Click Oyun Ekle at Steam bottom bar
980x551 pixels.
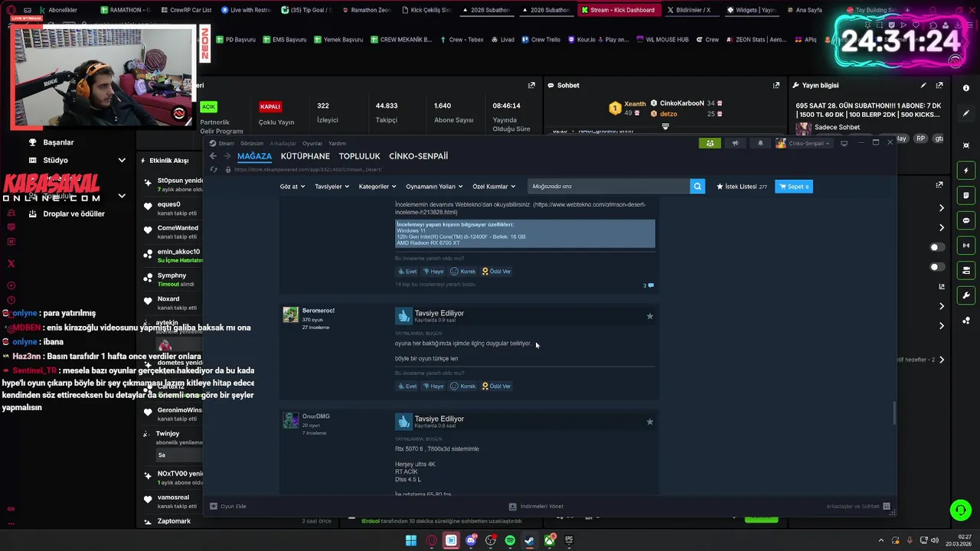point(228,506)
